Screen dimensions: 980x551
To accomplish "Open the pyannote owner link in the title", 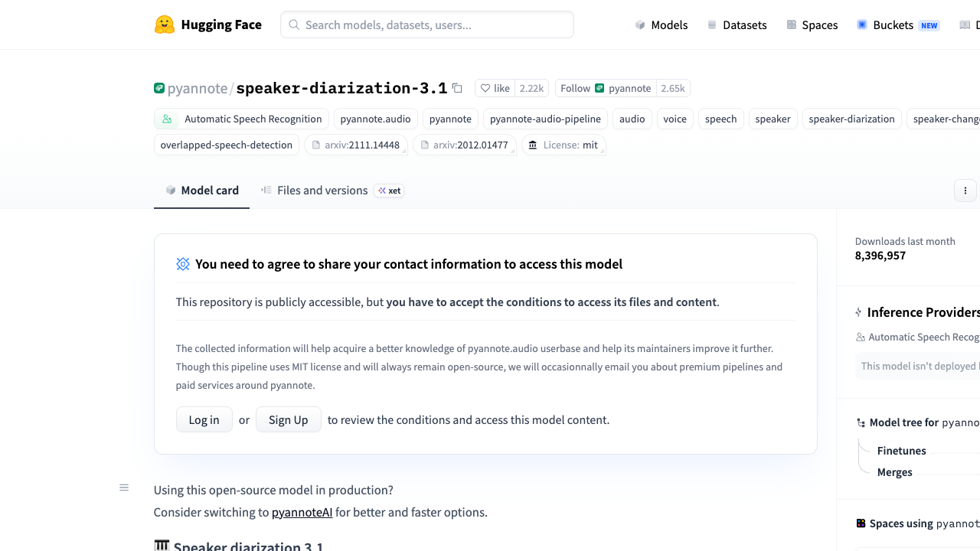I will point(198,88).
